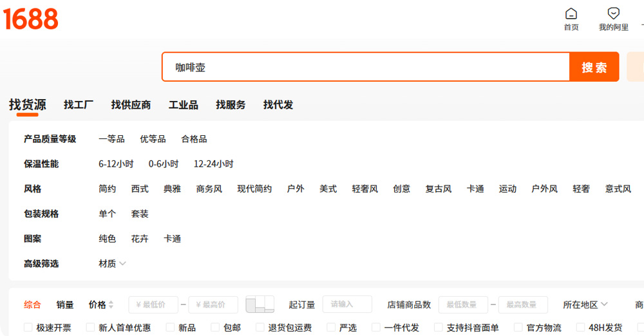This screenshot has width=644, height=336.
Task: Choose 西式 style filter
Action: click(140, 189)
